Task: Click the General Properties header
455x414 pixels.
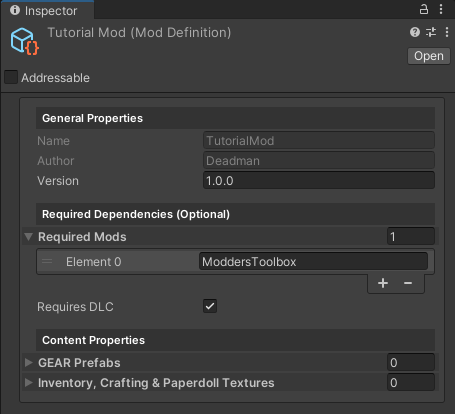Action: (235, 118)
